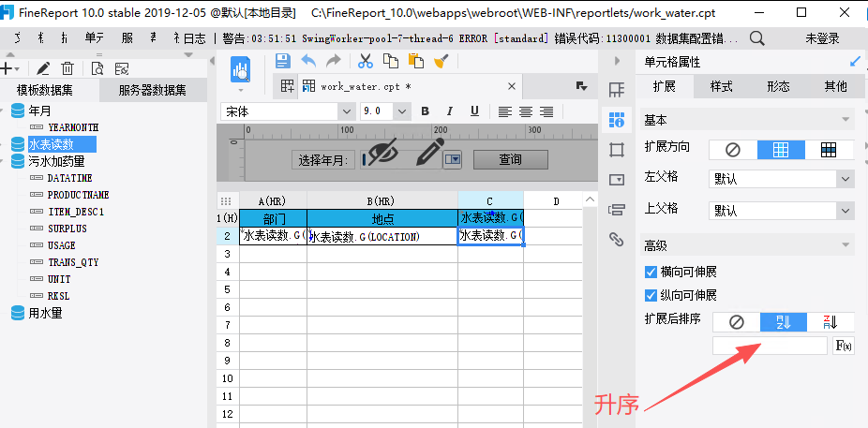Image resolution: width=868 pixels, height=428 pixels.
Task: Edit the selected dataset with the pencil icon
Action: pyautogui.click(x=43, y=68)
